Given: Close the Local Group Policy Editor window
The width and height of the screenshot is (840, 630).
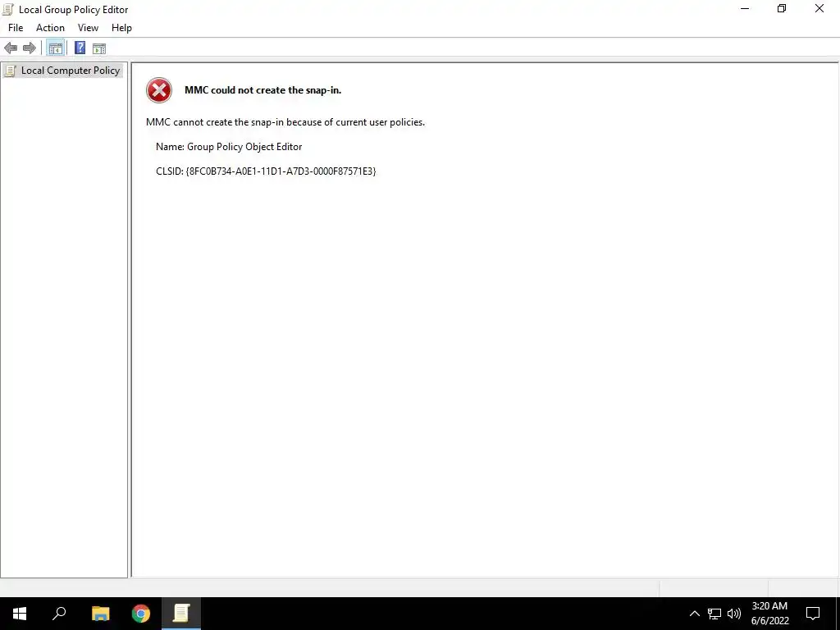Looking at the screenshot, I should 819,8.
